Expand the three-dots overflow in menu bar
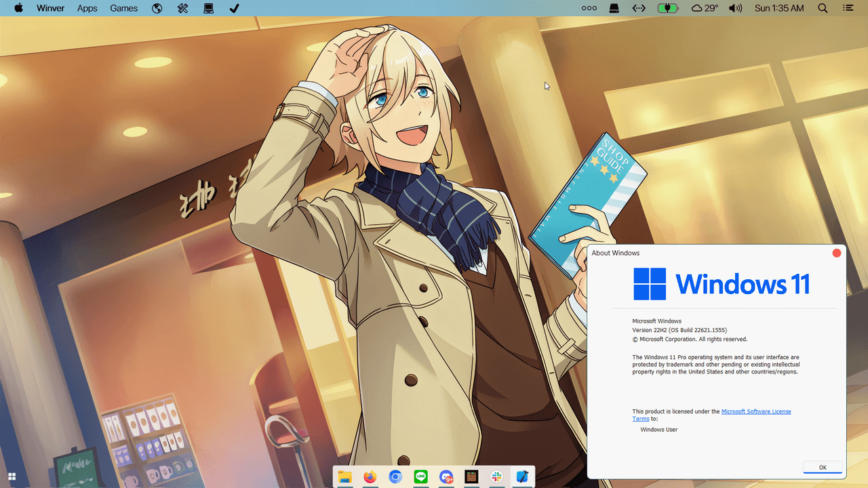The height and width of the screenshot is (488, 868). [589, 8]
